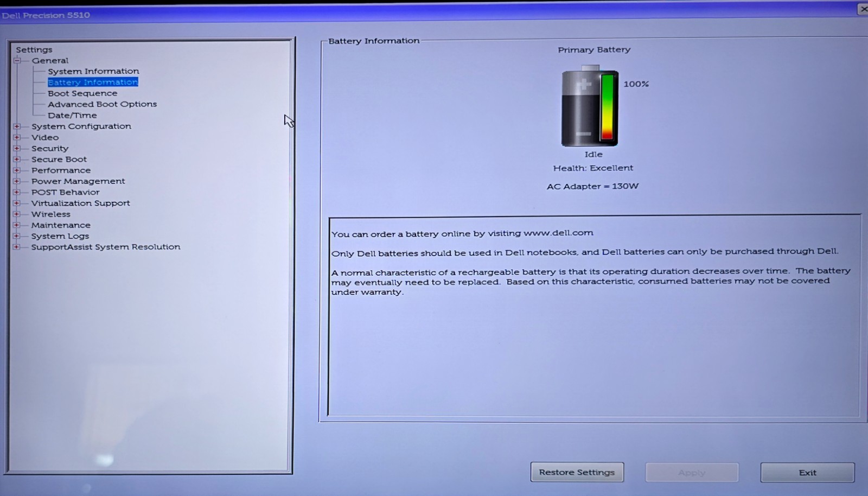Click the Restore Settings button
Screen dimensions: 868x496
point(577,472)
